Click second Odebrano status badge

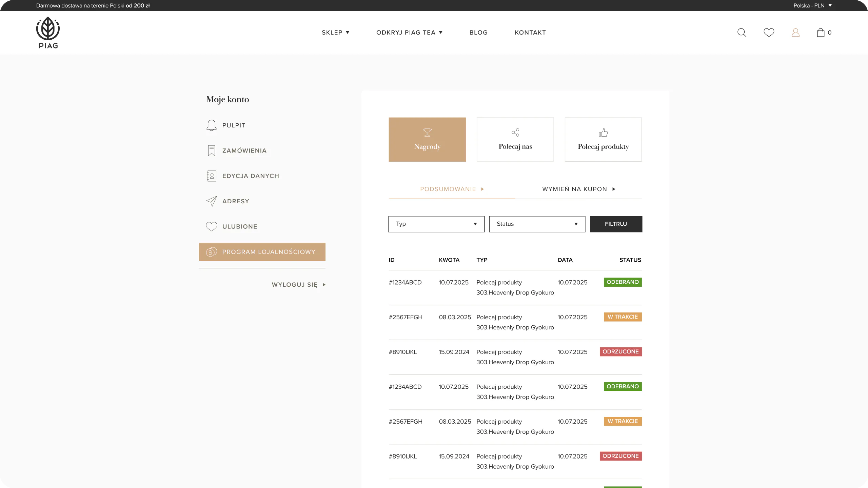point(623,386)
